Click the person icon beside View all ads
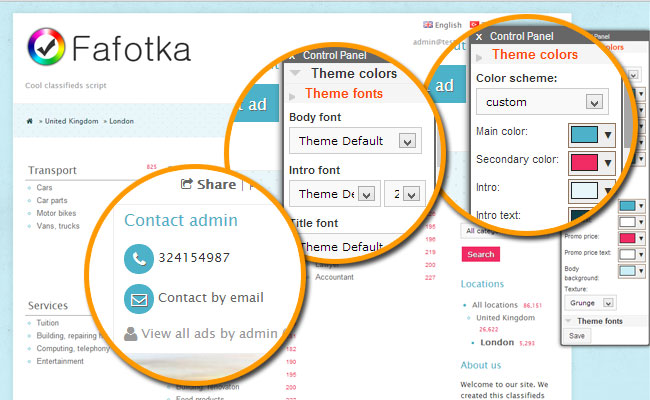The image size is (650, 400). [x=131, y=334]
